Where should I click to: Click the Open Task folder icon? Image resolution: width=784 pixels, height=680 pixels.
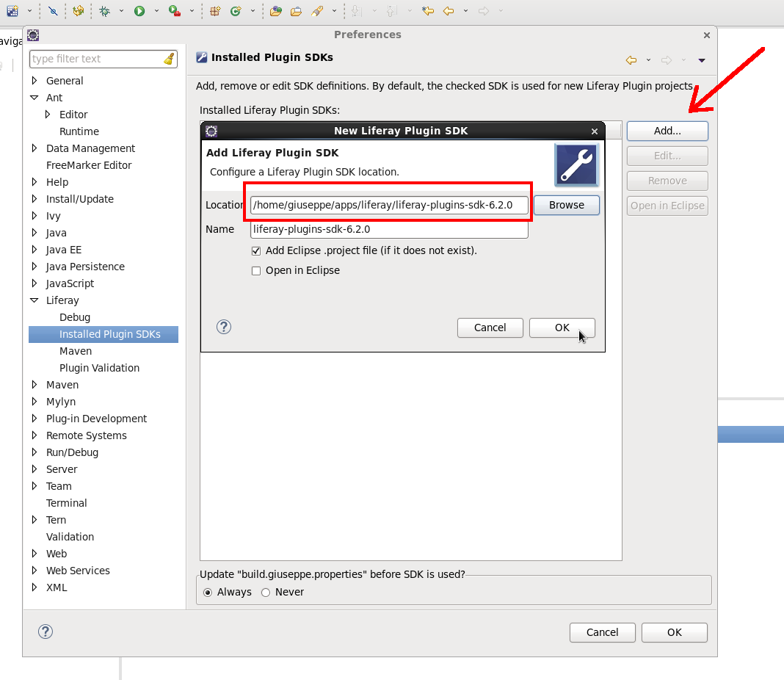pos(296,11)
